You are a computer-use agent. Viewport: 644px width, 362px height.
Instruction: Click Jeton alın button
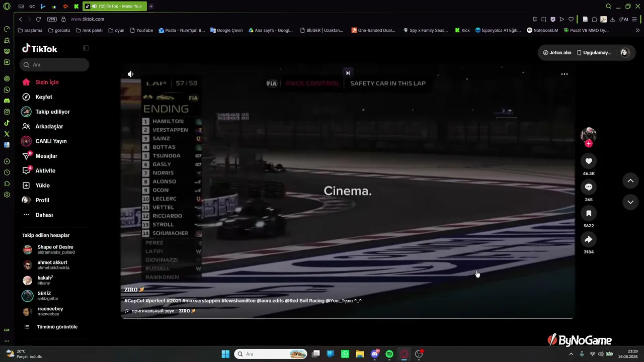pos(557,53)
